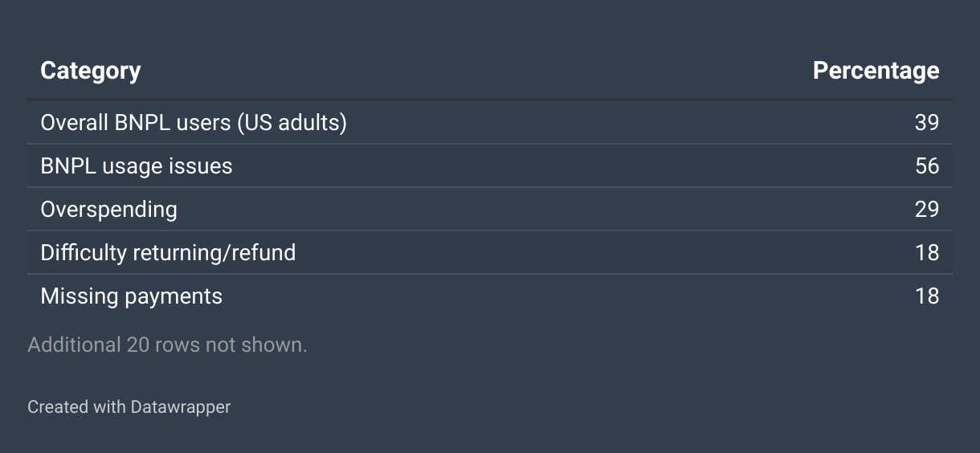This screenshot has height=453, width=980.
Task: Select the Overspending category cell
Action: (108, 210)
